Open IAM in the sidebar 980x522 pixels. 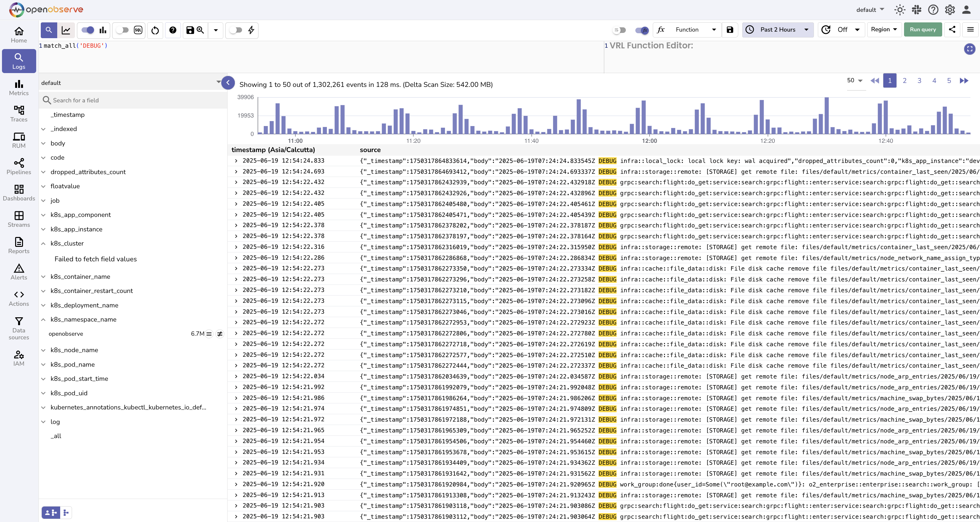coord(19,358)
